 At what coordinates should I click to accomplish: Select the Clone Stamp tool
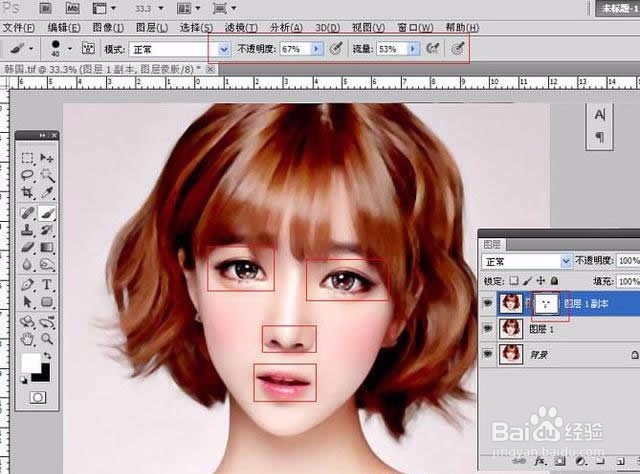tap(27, 230)
